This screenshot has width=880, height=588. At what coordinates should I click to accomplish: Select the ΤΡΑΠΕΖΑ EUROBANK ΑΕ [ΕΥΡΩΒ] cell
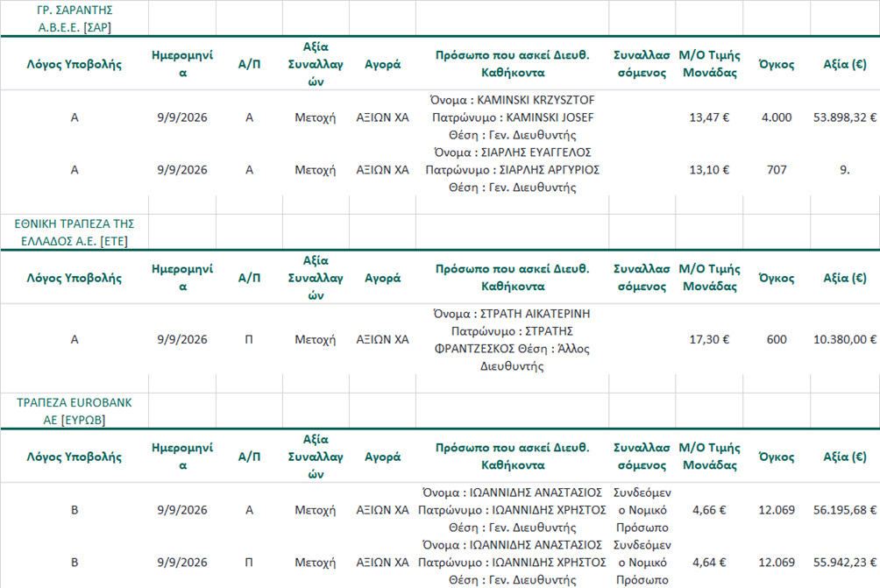coord(75,411)
